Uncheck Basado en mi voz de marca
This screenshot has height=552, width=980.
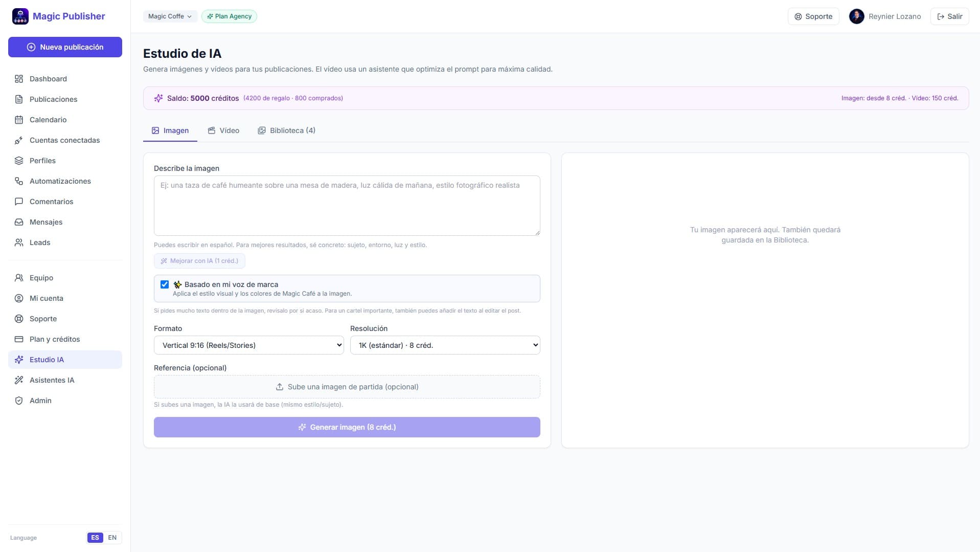[165, 284]
